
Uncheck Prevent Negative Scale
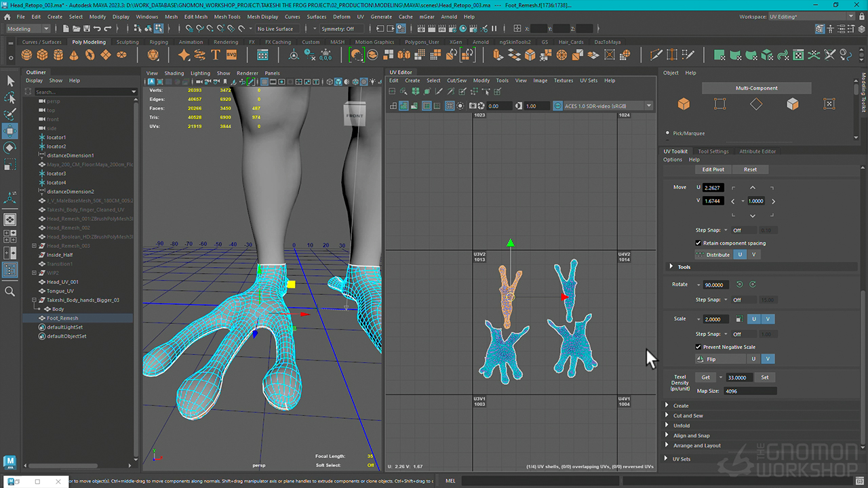pos(698,347)
